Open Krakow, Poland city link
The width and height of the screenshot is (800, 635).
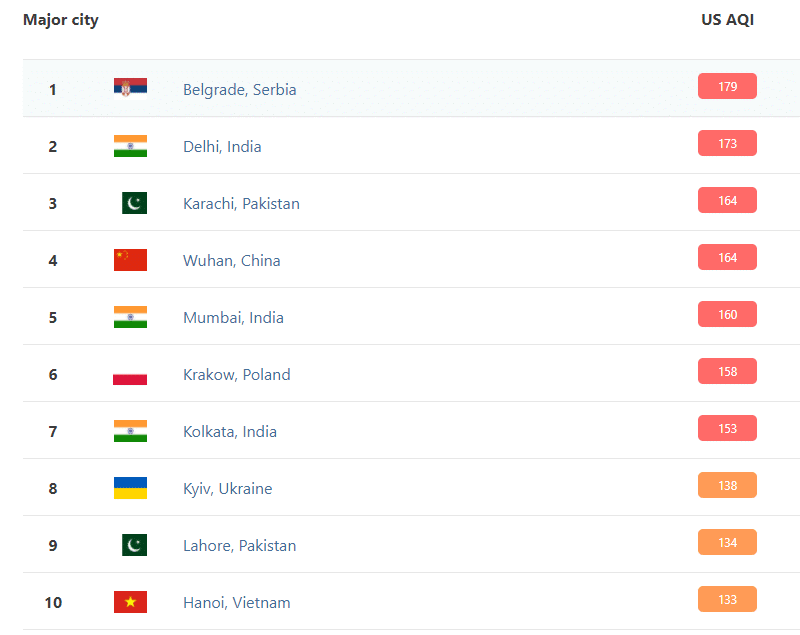click(236, 374)
